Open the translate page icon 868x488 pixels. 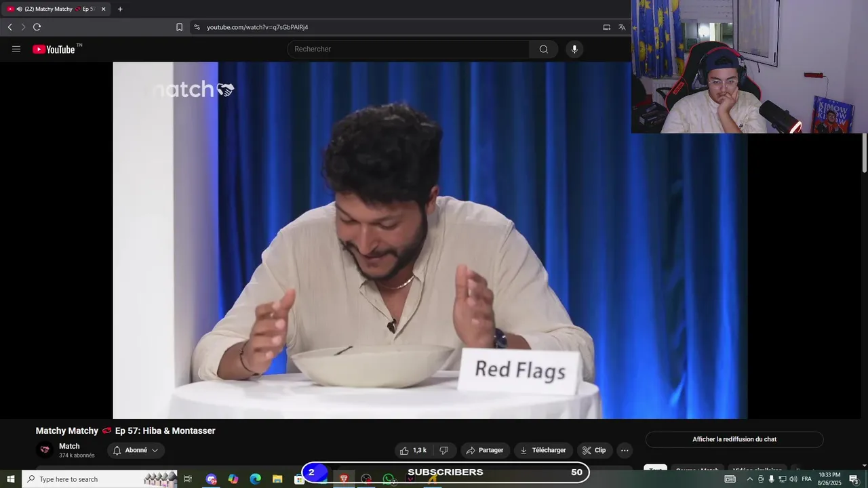pos(622,27)
